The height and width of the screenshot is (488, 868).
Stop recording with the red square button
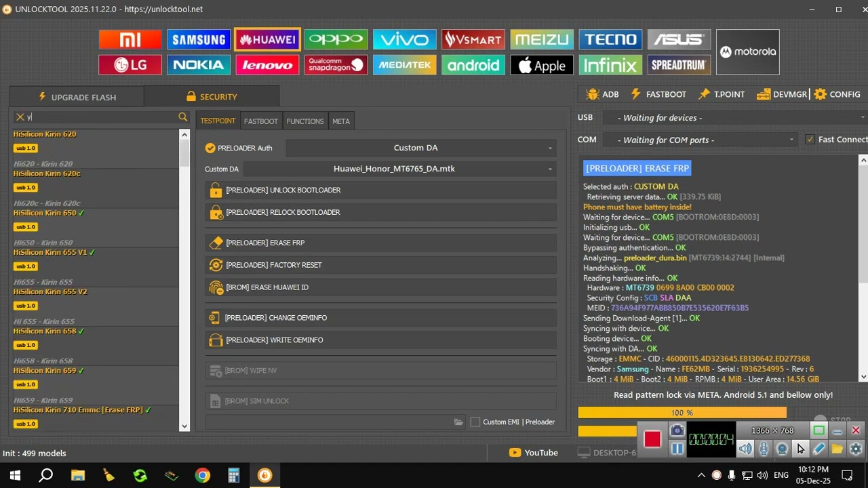point(652,439)
